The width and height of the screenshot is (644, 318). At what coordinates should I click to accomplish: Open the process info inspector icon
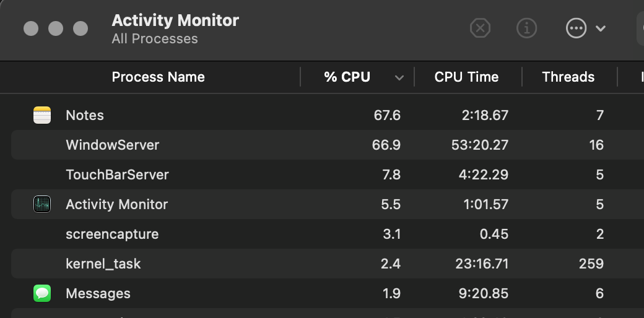click(526, 28)
